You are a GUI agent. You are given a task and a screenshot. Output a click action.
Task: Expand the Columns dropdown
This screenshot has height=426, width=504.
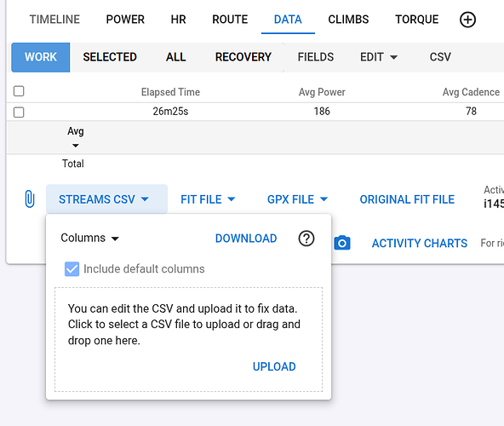point(89,238)
